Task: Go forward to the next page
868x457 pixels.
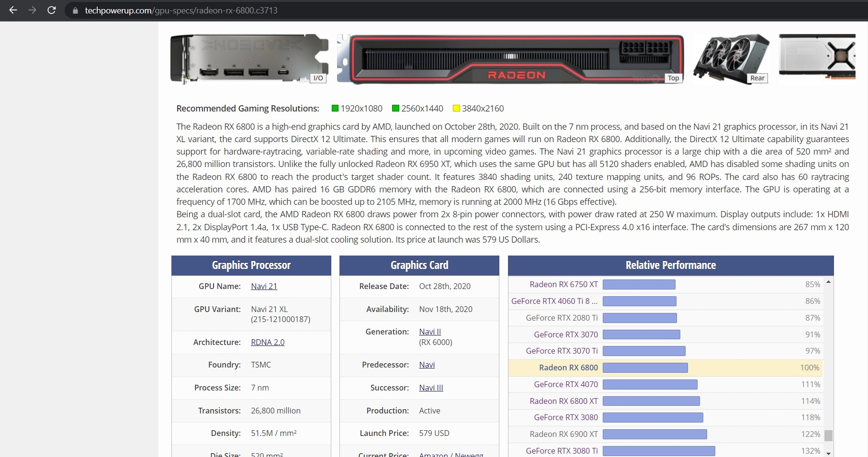Action: point(33,10)
